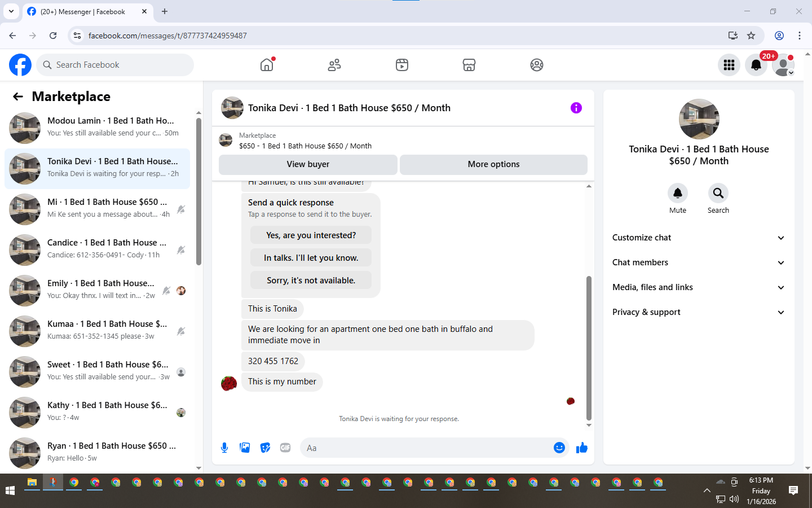The width and height of the screenshot is (812, 508).
Task: Open a new browser tab
Action: pos(165,11)
